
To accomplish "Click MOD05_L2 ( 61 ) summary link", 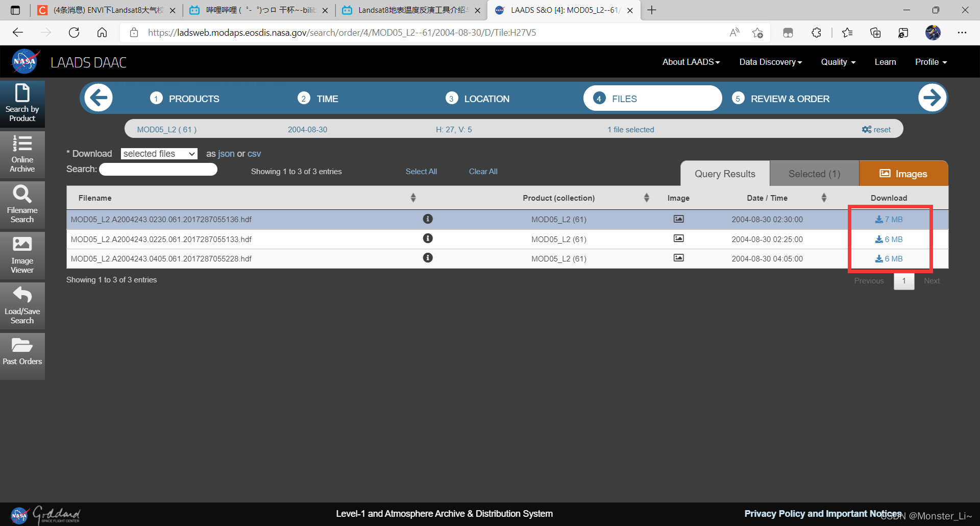I will [166, 130].
